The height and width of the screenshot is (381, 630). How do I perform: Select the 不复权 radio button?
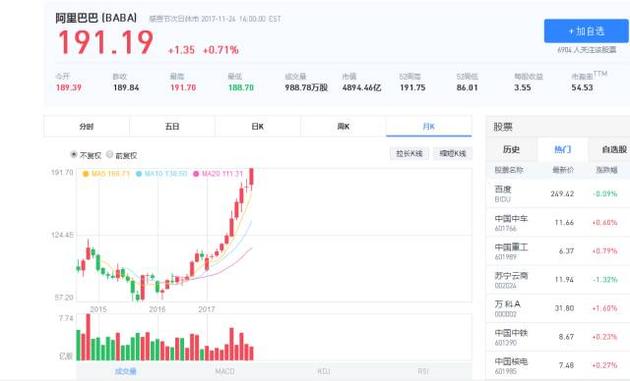pos(74,154)
